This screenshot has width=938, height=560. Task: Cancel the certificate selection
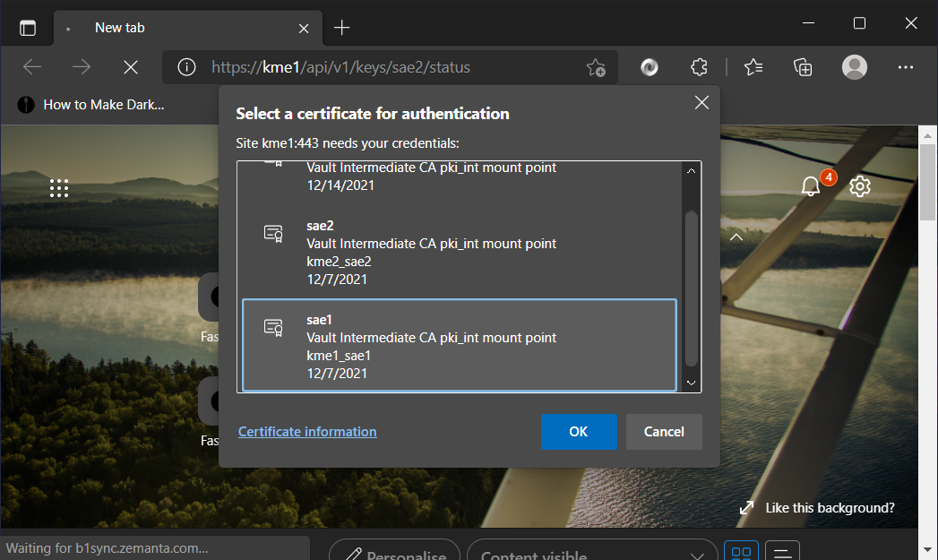click(x=664, y=431)
